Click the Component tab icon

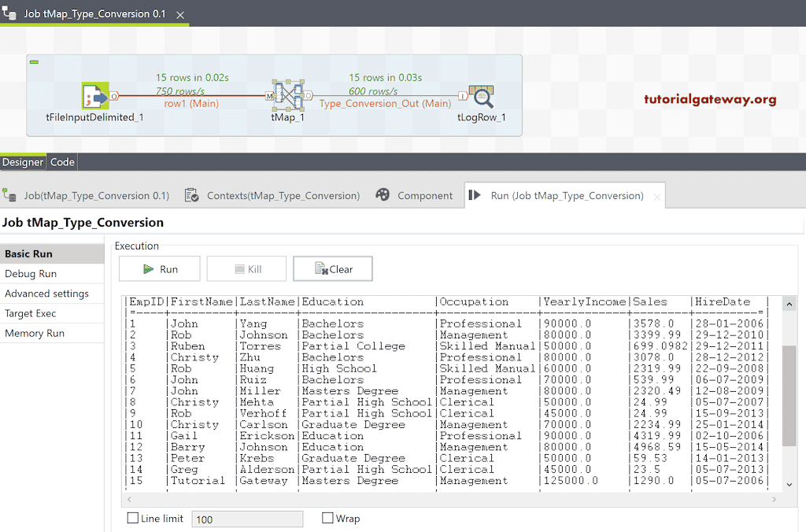click(383, 195)
